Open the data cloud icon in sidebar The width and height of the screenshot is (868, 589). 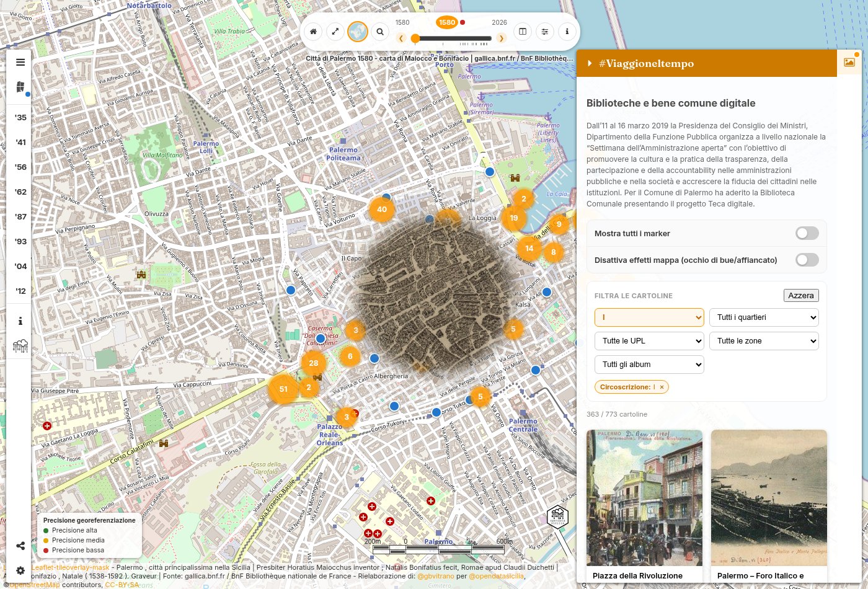pos(20,346)
